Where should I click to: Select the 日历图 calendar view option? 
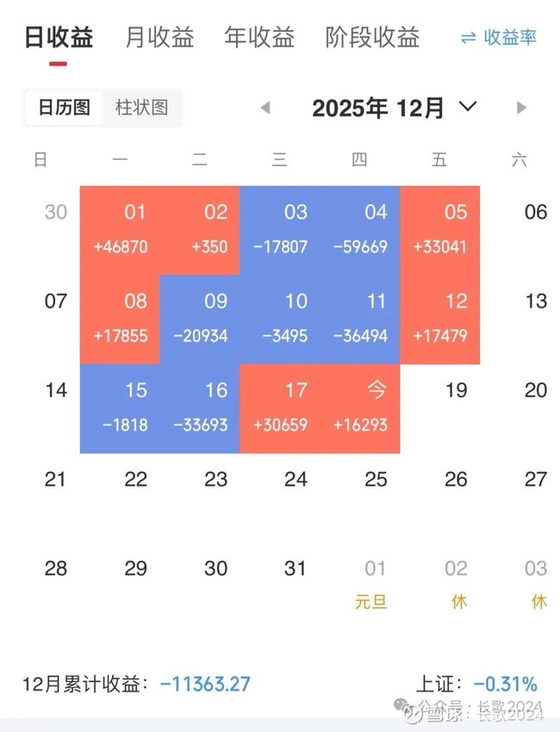pyautogui.click(x=63, y=108)
